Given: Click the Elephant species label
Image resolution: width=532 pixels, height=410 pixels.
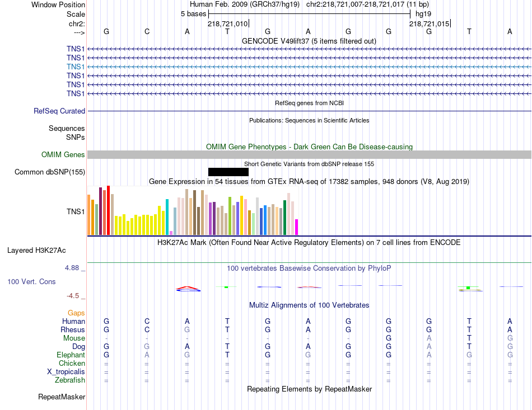Looking at the screenshot, I should [x=71, y=355].
